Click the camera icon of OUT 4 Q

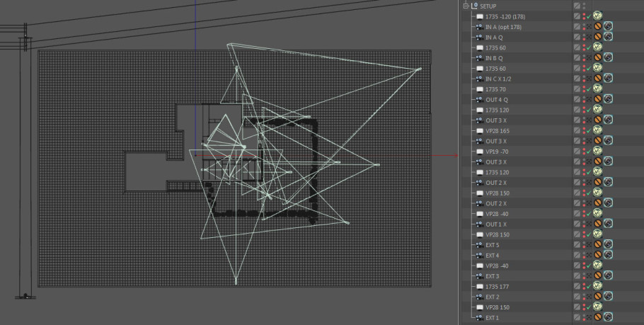479,99
